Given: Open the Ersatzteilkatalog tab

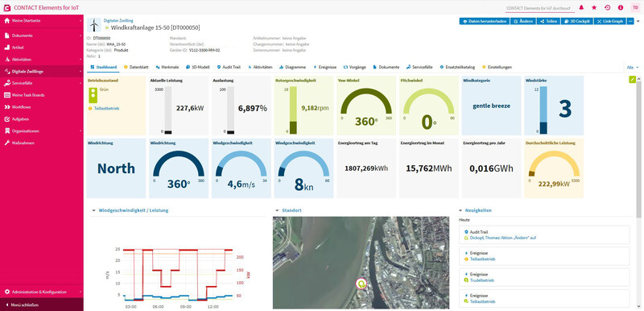Looking at the screenshot, I should pyautogui.click(x=457, y=67).
